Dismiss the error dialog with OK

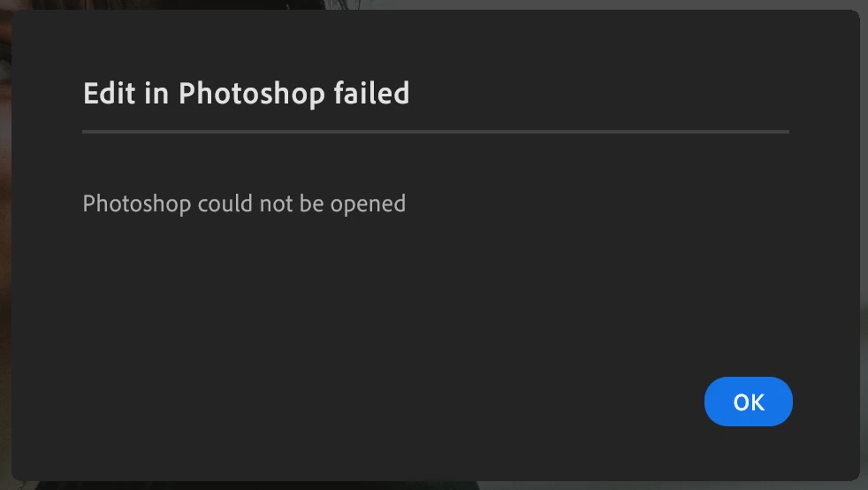(x=748, y=402)
